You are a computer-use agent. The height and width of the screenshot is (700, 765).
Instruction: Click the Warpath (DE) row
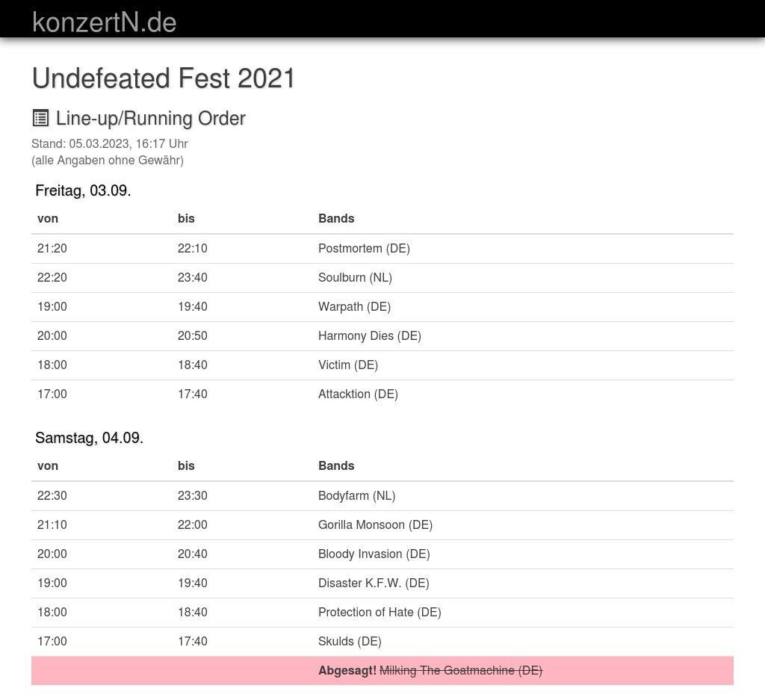[354, 306]
